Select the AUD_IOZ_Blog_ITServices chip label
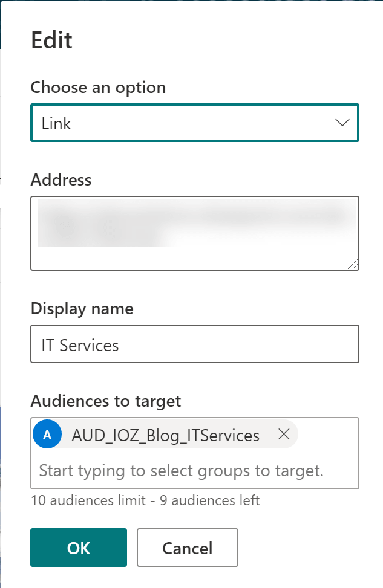The width and height of the screenshot is (383, 588). pos(165,435)
